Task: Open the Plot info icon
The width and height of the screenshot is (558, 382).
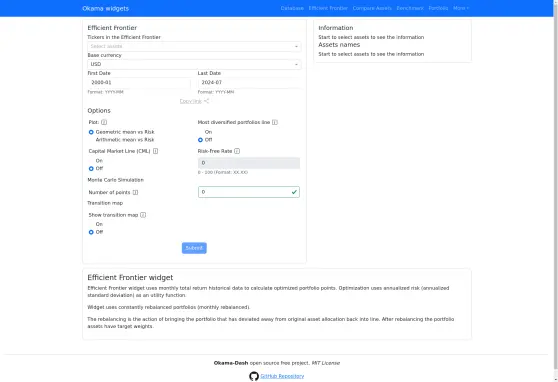Action: (x=104, y=122)
